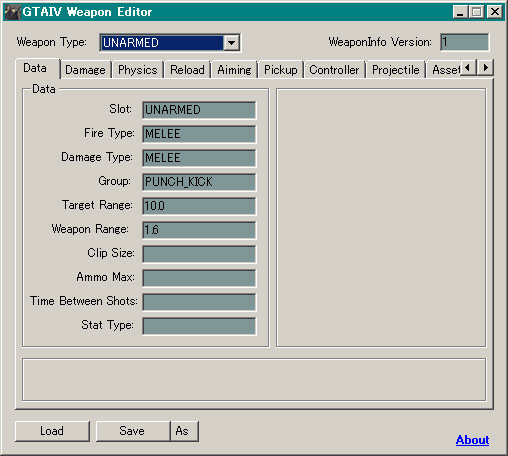Open the partially visible Asset tab

[444, 70]
